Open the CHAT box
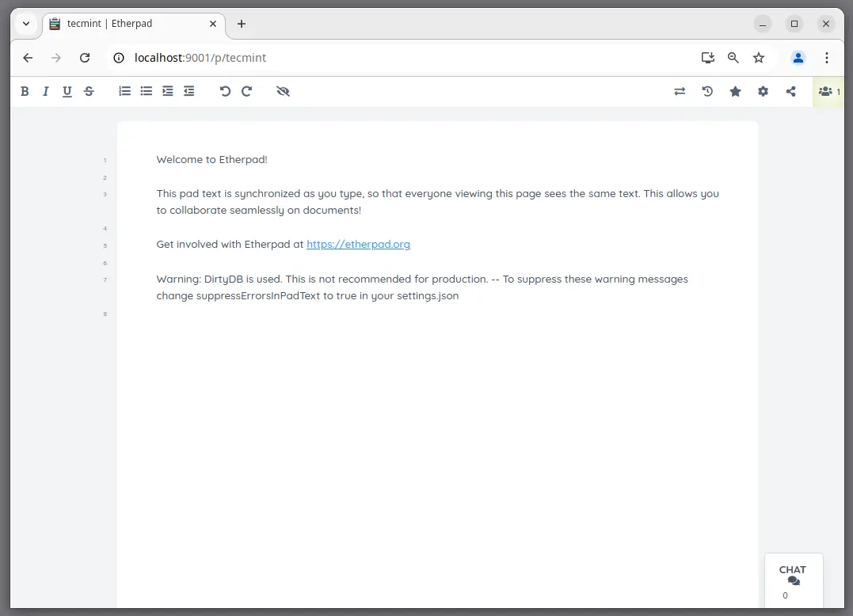Viewport: 853px width, 616px height. [x=793, y=576]
